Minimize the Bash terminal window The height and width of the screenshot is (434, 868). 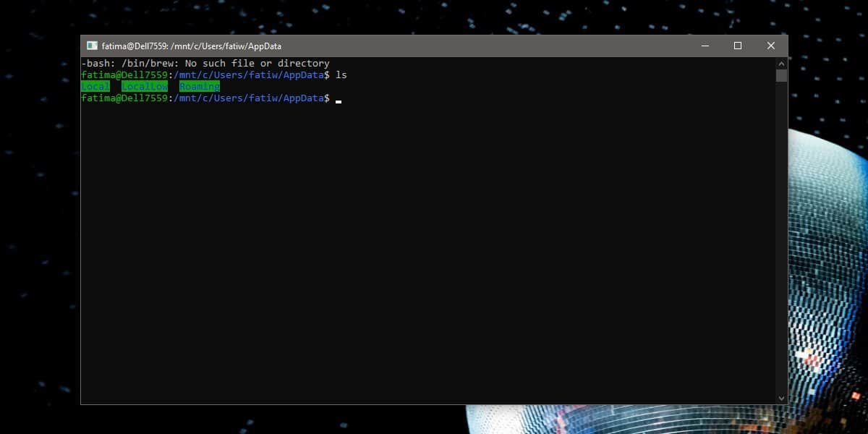705,45
